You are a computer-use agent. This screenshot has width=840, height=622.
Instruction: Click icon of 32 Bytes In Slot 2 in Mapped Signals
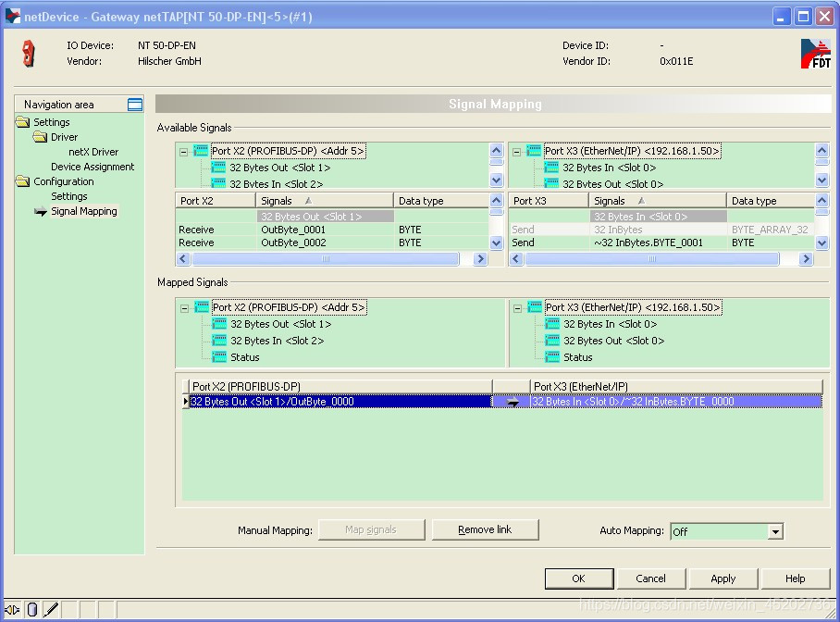click(219, 341)
